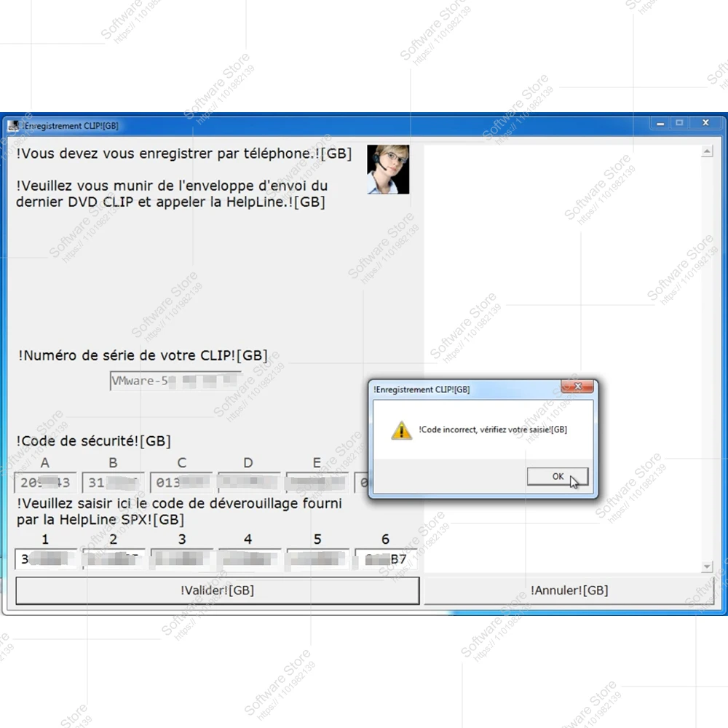The height and width of the screenshot is (728, 728).
Task: Click the !Annuler![GB] button
Action: pos(569,590)
